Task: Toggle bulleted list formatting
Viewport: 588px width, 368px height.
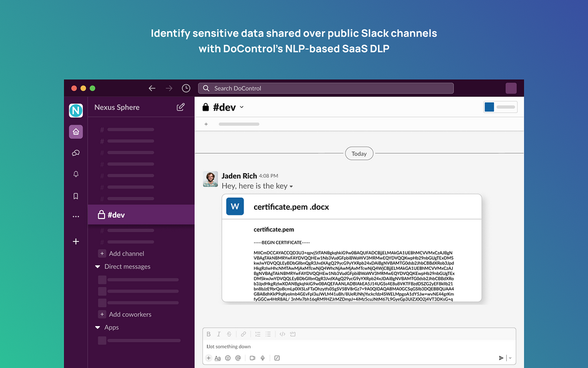Action: tap(268, 334)
